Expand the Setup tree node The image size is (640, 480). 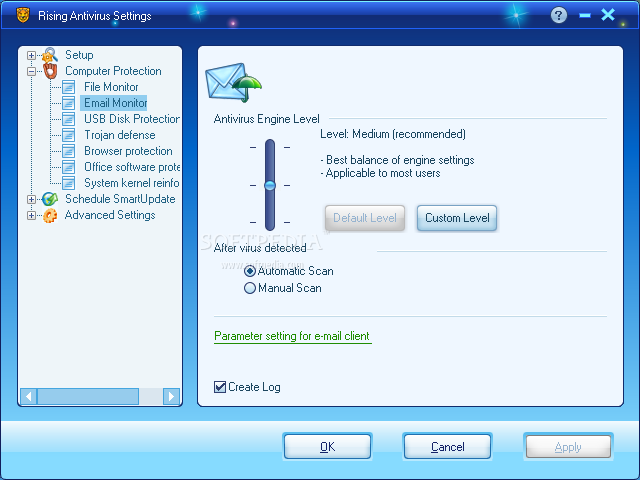point(31,55)
